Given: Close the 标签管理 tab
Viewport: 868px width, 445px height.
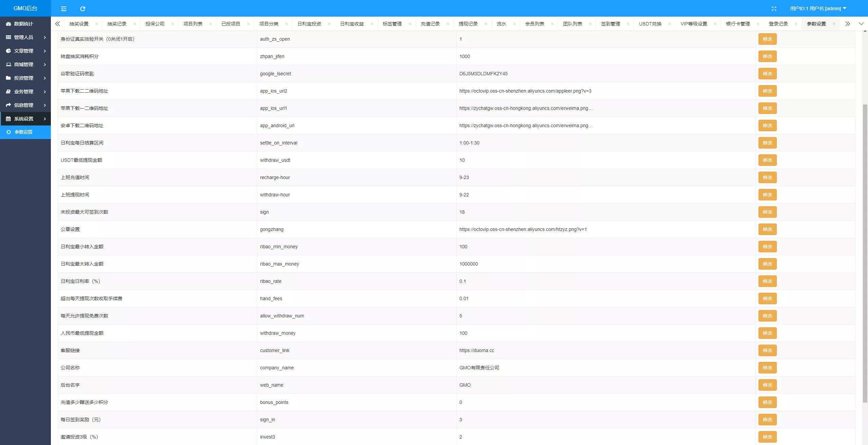Looking at the screenshot, I should (x=410, y=24).
